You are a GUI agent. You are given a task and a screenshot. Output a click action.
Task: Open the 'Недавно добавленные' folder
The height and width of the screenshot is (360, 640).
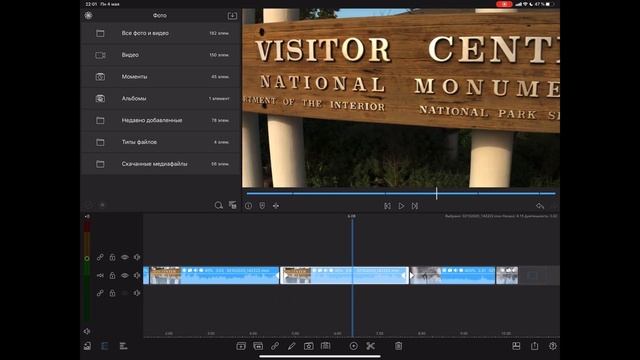[161, 120]
